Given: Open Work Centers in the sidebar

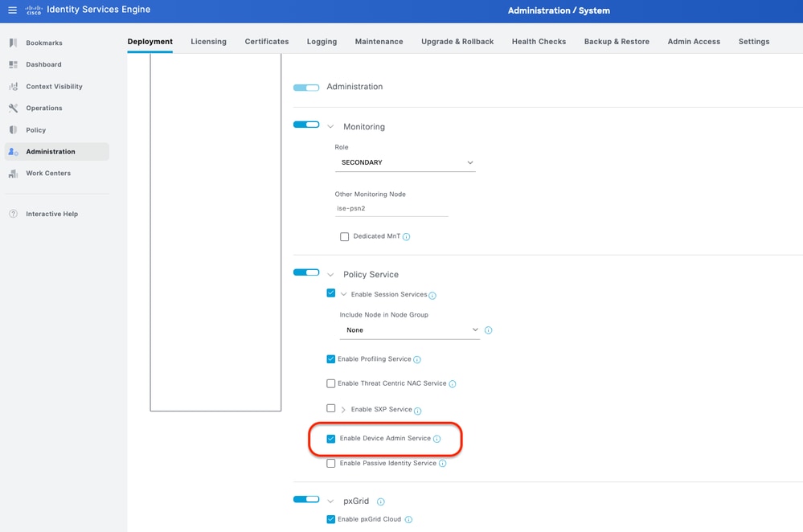Looking at the screenshot, I should pos(48,173).
